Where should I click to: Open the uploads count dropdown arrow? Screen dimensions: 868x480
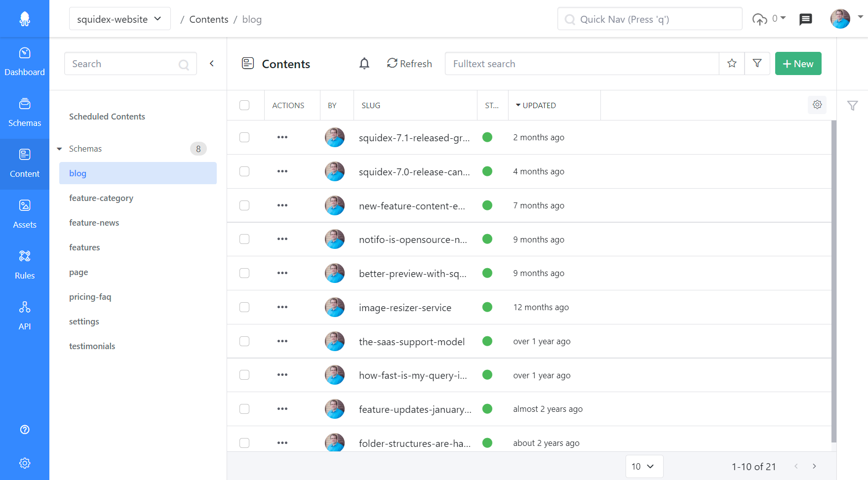pyautogui.click(x=783, y=18)
